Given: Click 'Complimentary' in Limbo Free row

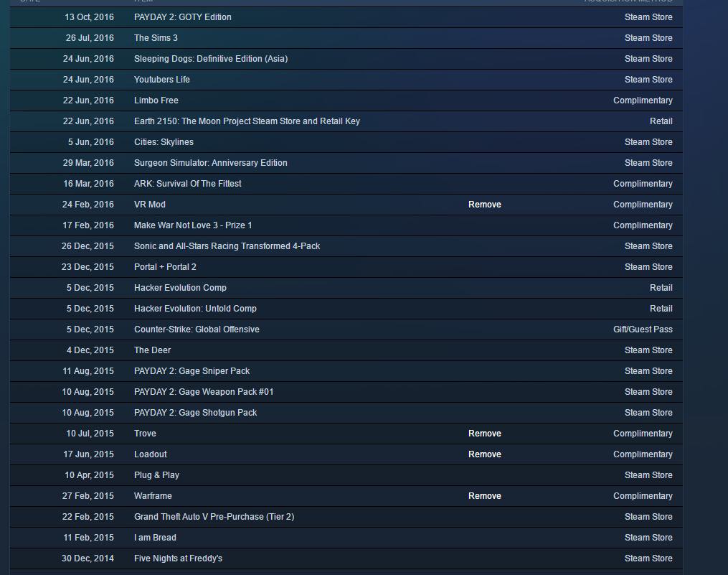Looking at the screenshot, I should 643,100.
